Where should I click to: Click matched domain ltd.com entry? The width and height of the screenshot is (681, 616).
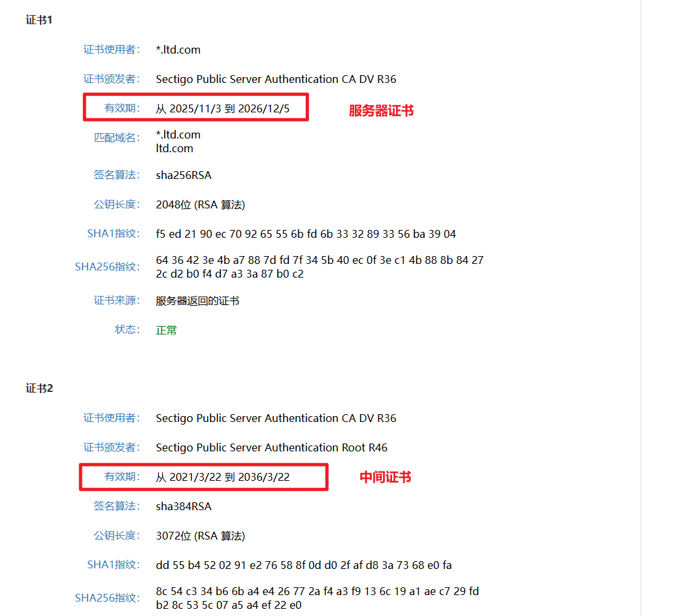point(174,148)
